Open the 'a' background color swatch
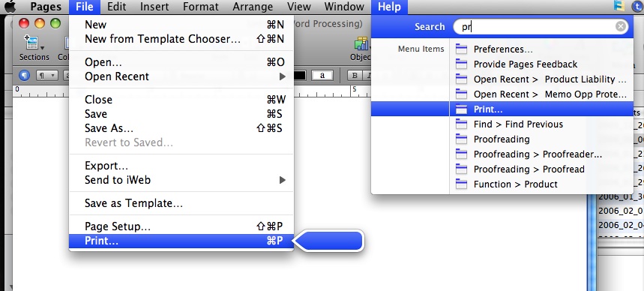This screenshot has height=291, width=644. pos(322,76)
